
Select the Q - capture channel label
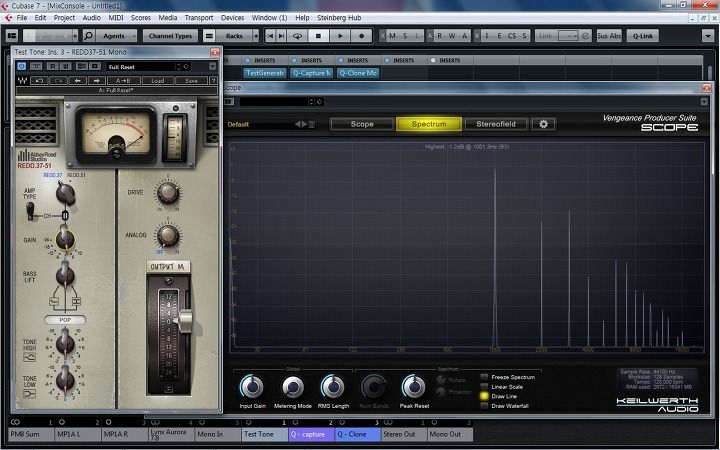point(311,434)
